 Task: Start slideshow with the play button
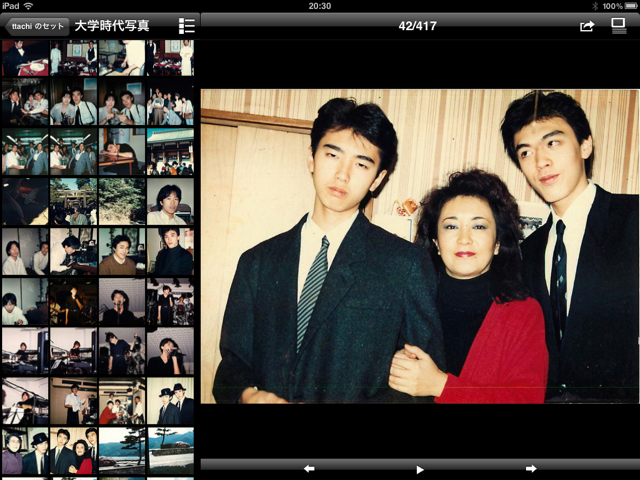tap(420, 468)
